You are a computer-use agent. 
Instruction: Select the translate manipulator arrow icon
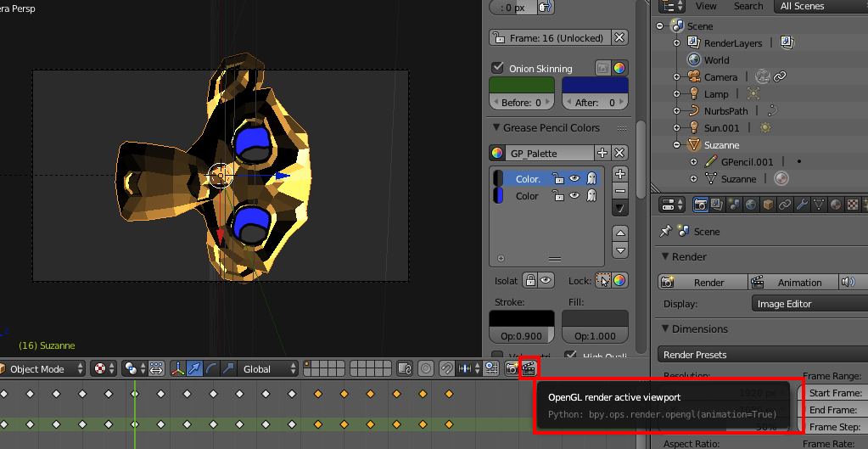(194, 368)
